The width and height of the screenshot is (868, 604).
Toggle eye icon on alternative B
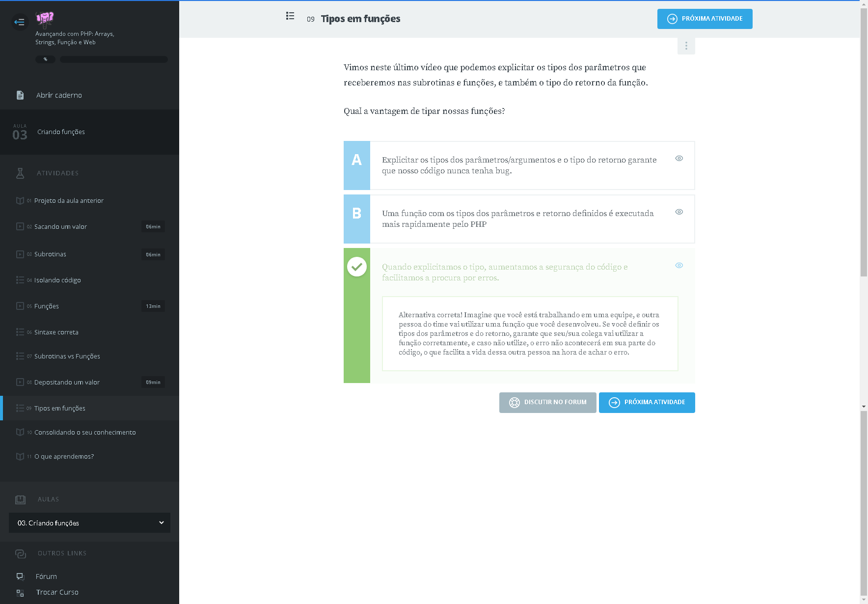[x=679, y=212]
